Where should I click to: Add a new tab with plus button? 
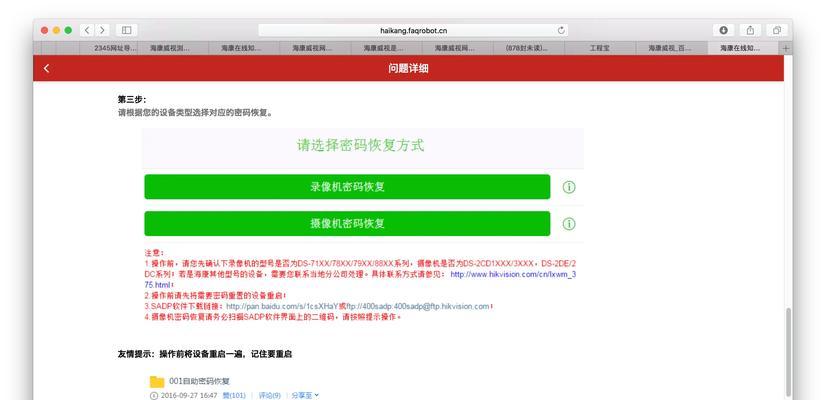[x=785, y=48]
